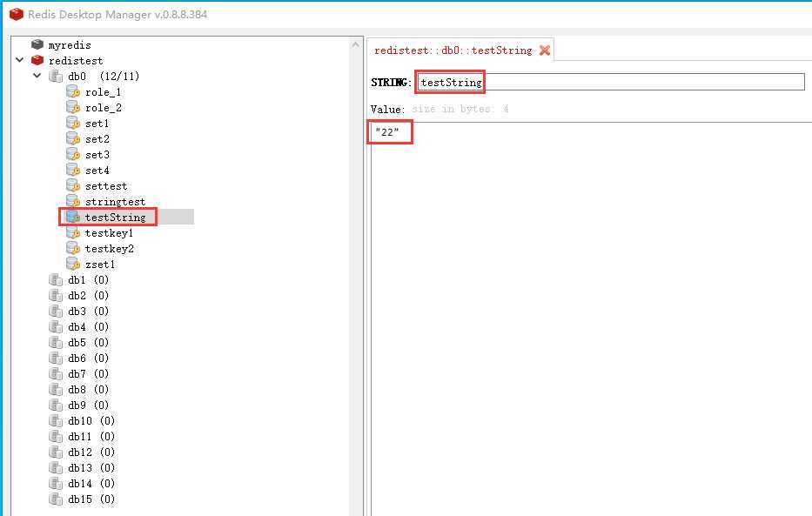Open the db14 (0) database
The height and width of the screenshot is (516, 812).
click(x=91, y=484)
